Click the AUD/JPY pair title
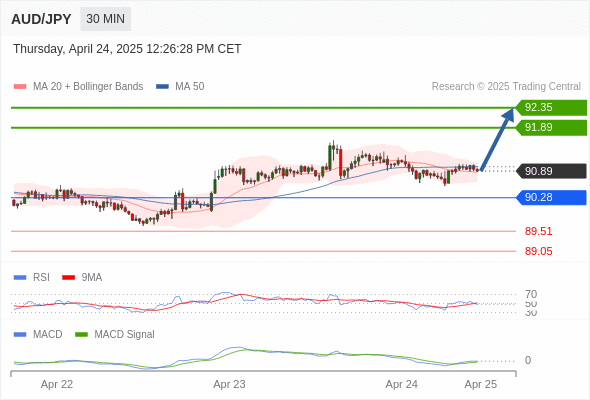Screen dimensions: 590x400 pos(41,19)
